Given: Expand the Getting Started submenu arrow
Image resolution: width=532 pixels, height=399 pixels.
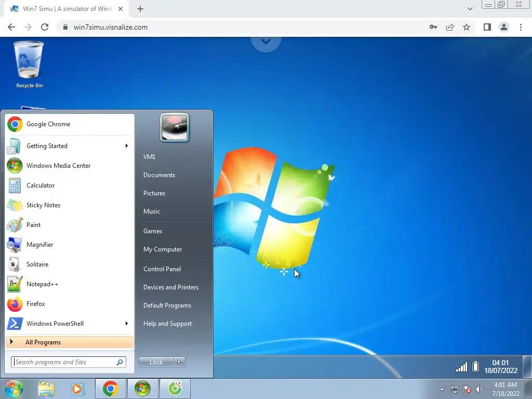Looking at the screenshot, I should click(x=127, y=146).
